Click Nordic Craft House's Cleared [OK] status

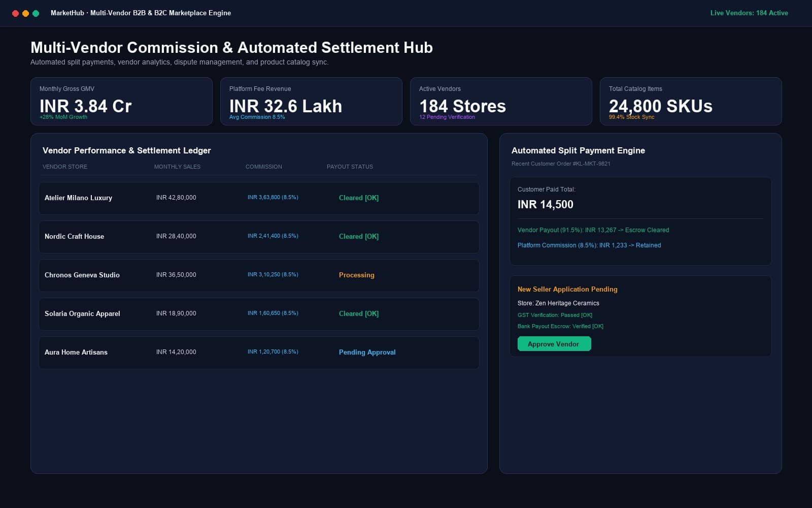point(359,236)
